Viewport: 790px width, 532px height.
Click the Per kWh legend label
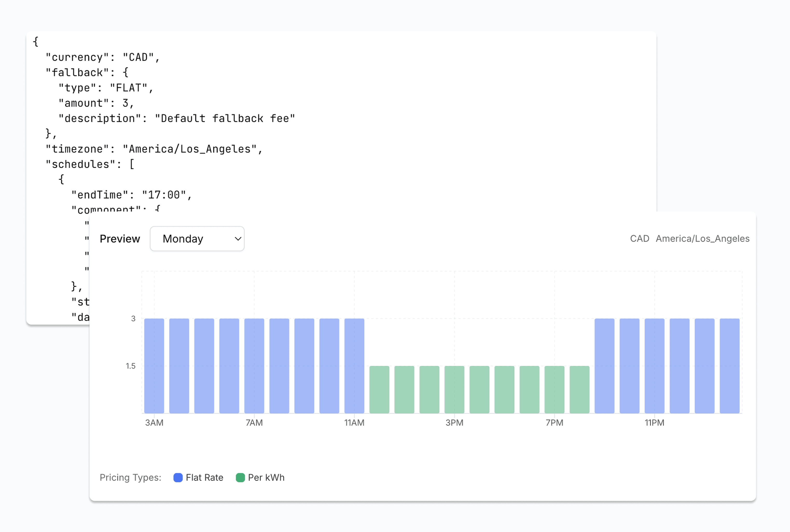(266, 477)
